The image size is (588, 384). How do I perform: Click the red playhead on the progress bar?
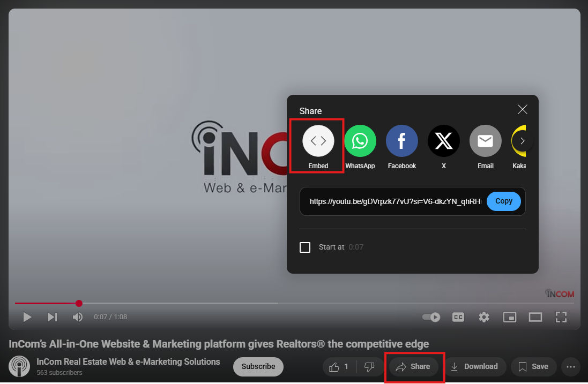coord(79,303)
